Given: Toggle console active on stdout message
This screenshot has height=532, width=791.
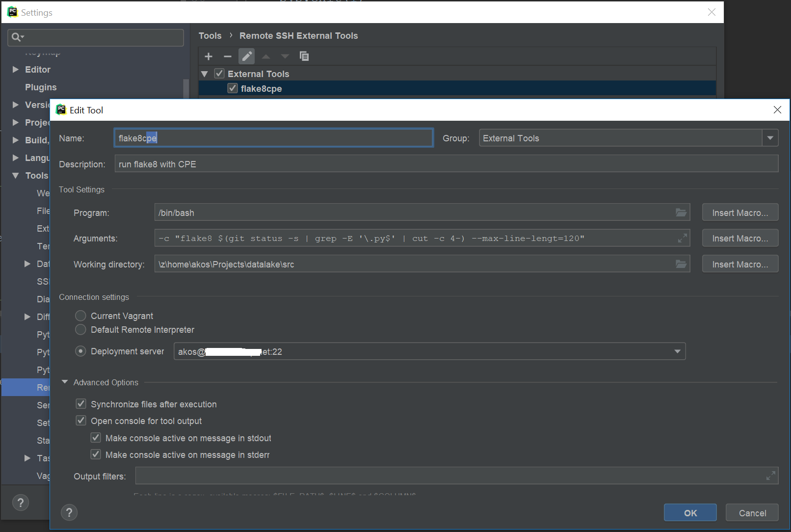Looking at the screenshot, I should 96,438.
